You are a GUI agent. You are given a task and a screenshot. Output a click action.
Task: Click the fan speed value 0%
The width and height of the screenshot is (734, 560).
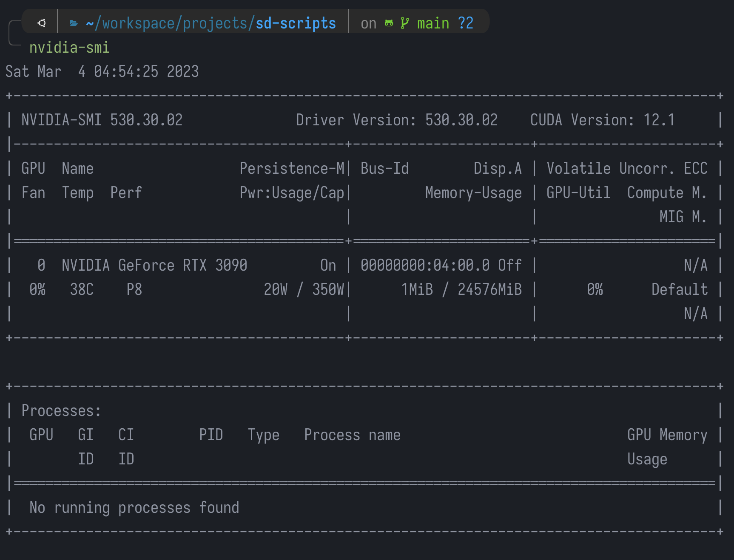[x=37, y=289]
